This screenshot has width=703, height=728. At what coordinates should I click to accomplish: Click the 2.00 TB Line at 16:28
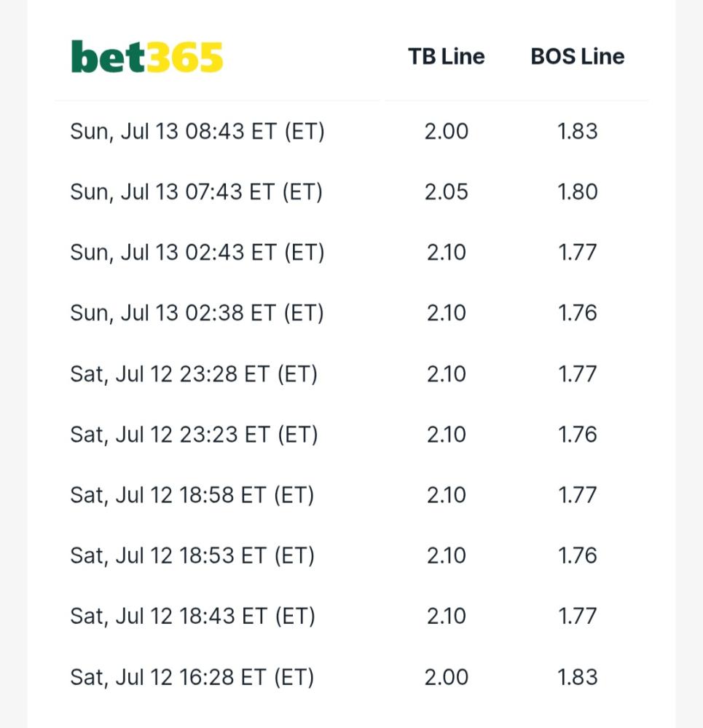pos(446,677)
